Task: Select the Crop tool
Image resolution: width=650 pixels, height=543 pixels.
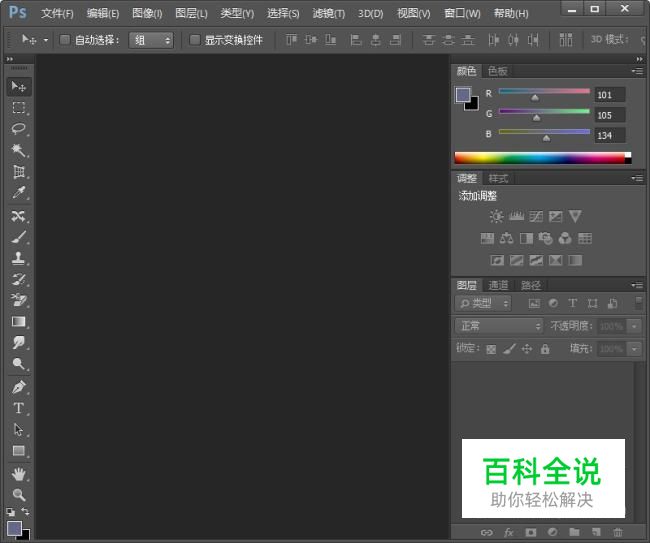Action: click(18, 172)
